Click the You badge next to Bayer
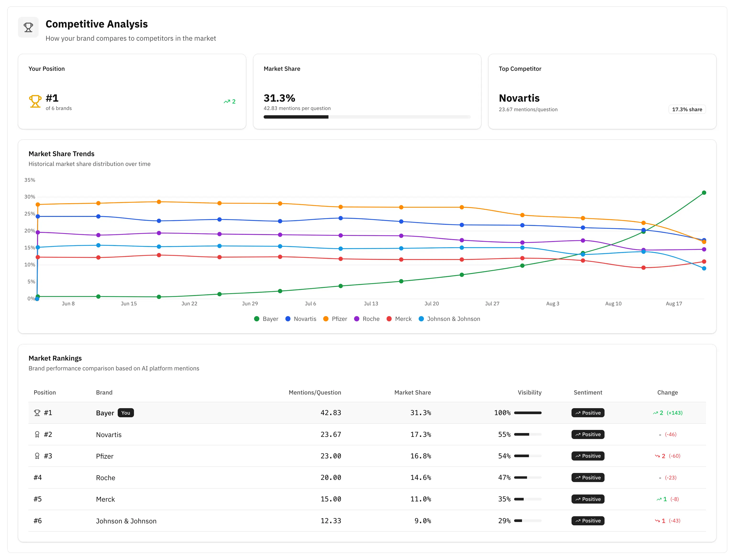The image size is (733, 560). [126, 413]
